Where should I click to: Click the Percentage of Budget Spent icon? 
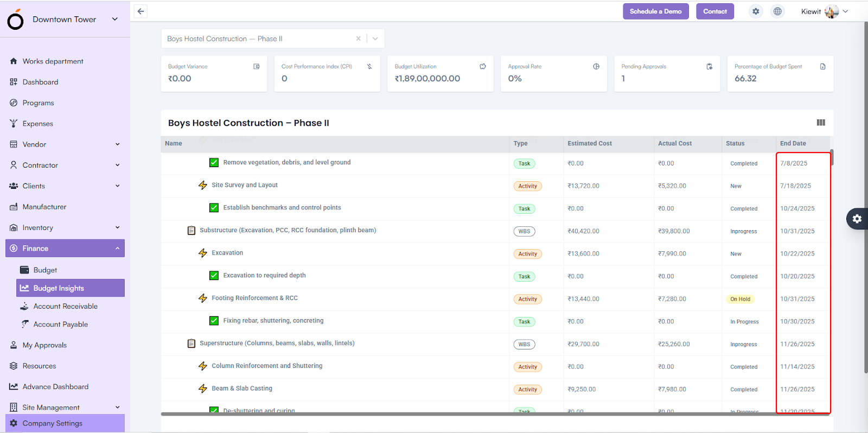pos(823,66)
